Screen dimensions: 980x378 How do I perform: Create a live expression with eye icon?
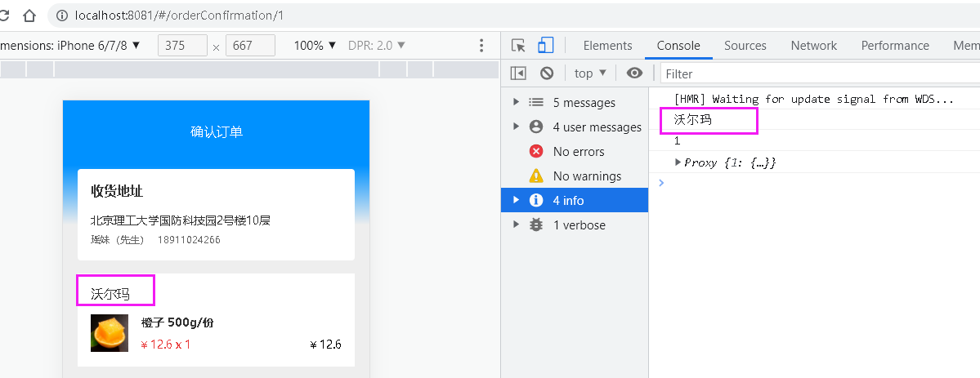click(x=635, y=73)
